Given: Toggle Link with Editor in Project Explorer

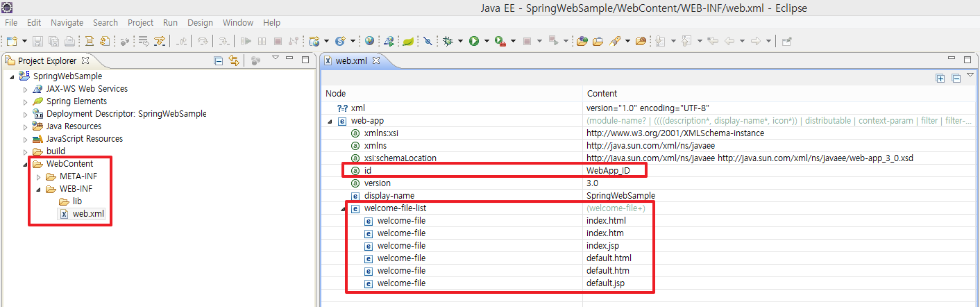Looking at the screenshot, I should 234,60.
